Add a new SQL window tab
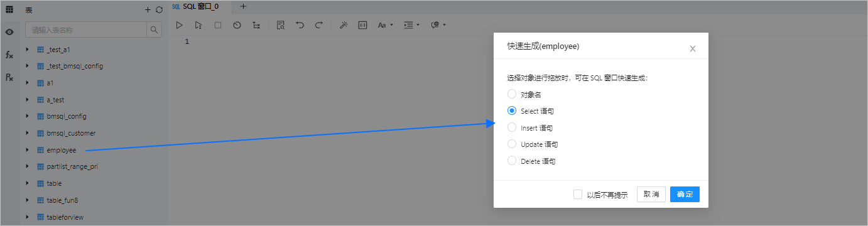Screen dimensions: 868x226 point(244,6)
